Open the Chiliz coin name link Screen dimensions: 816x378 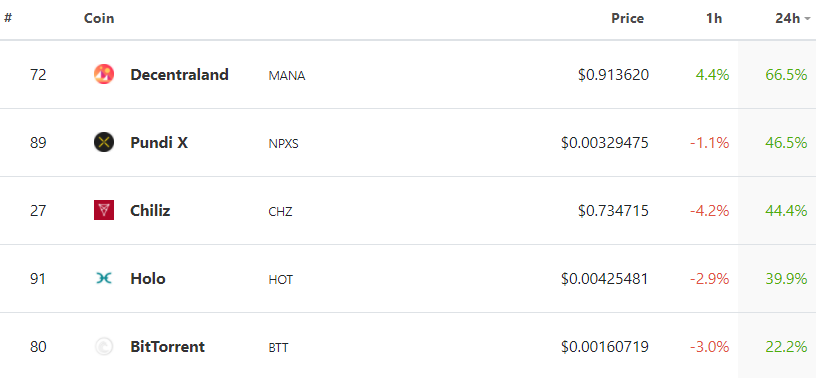tap(150, 210)
